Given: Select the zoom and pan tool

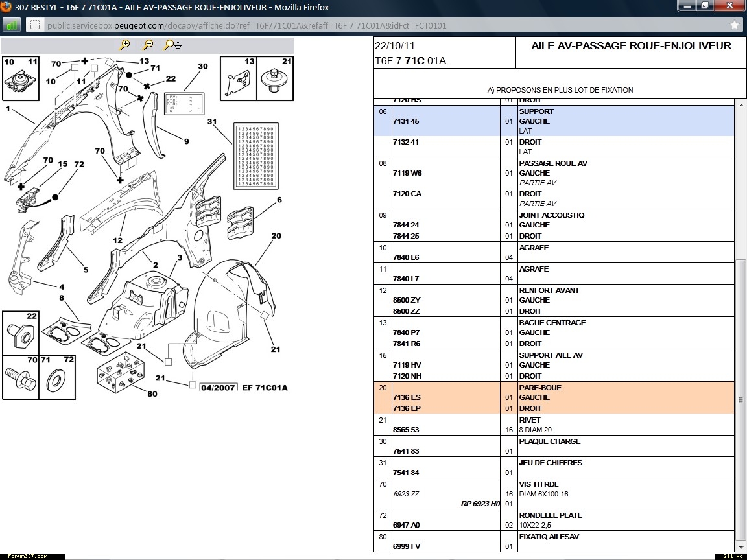Looking at the screenshot, I should 172,45.
